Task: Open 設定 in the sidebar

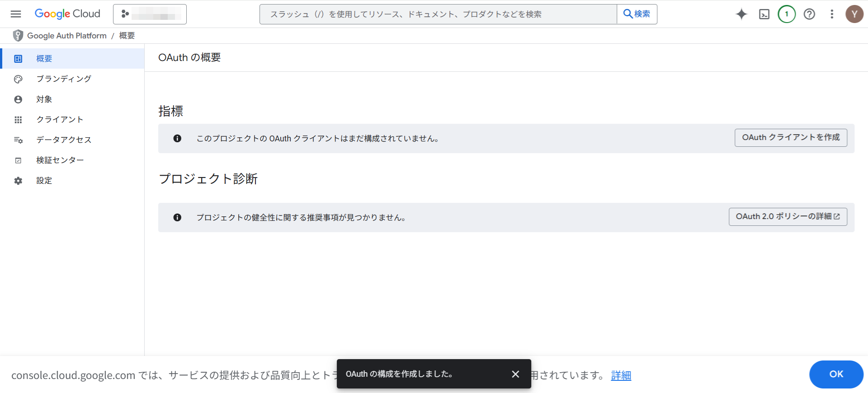Action: [x=44, y=181]
